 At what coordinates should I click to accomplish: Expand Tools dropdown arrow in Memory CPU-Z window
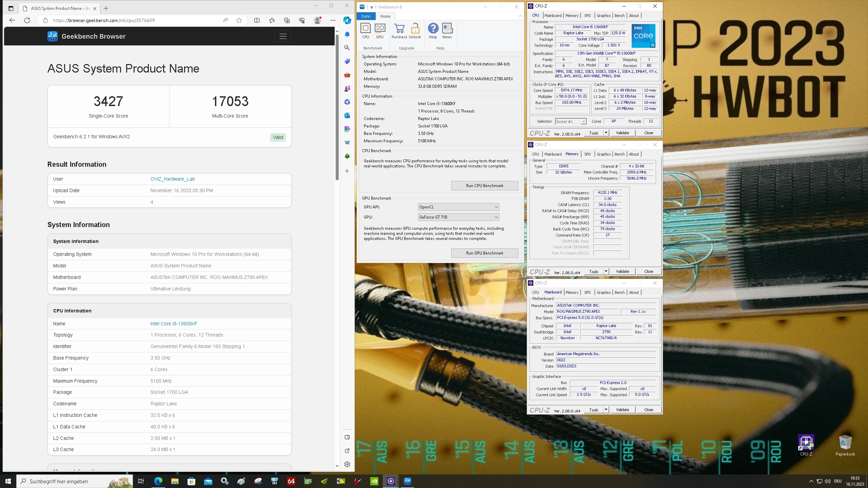pos(606,271)
